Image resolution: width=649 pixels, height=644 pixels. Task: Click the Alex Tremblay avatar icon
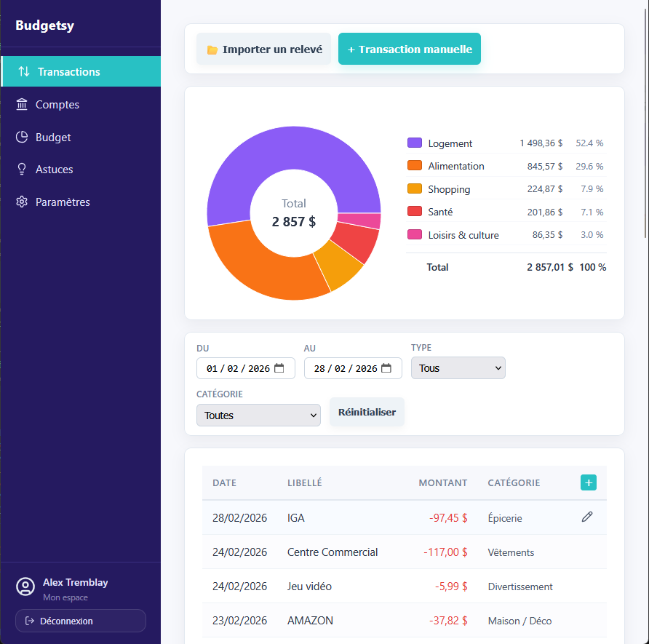[25, 587]
